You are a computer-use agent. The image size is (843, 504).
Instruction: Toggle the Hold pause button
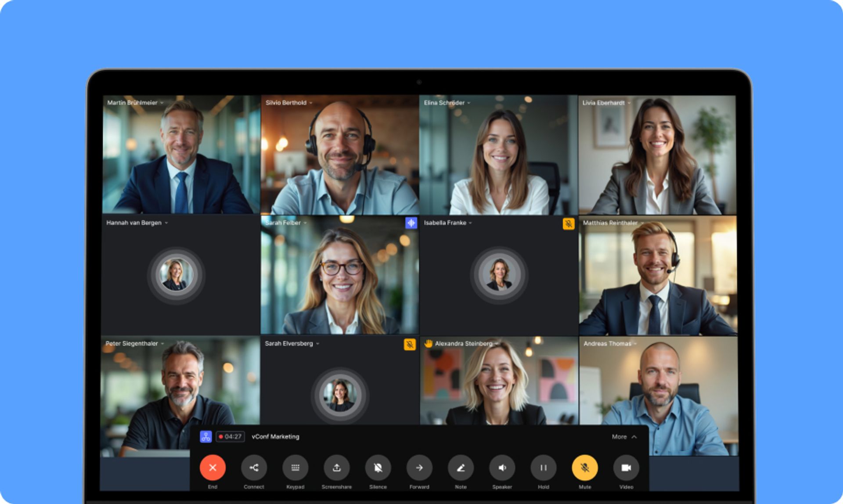click(543, 468)
